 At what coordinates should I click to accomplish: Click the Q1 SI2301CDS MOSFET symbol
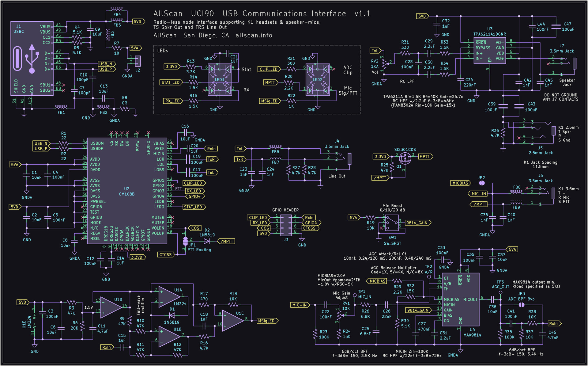point(405,158)
